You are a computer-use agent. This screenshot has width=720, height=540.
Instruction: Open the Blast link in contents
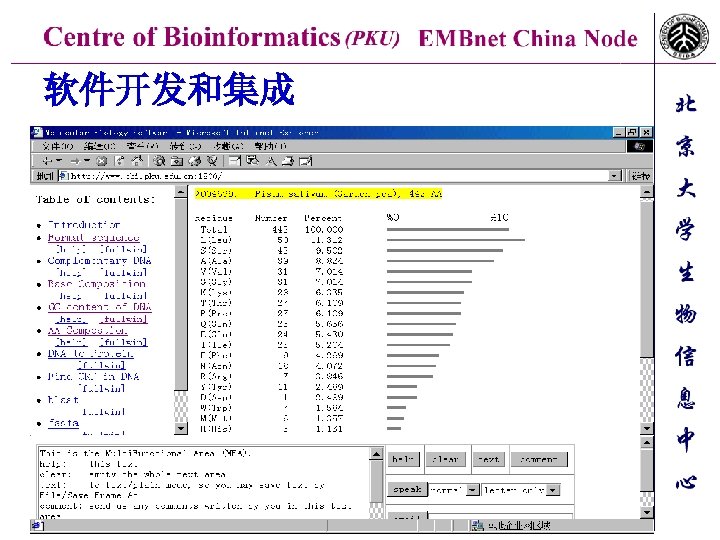click(x=63, y=399)
